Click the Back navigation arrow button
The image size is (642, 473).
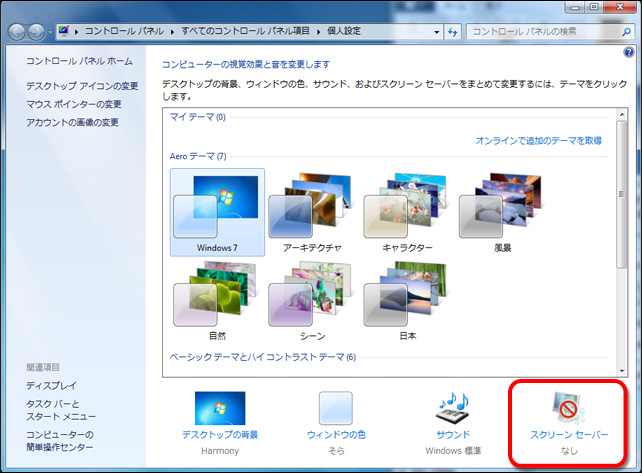18,32
